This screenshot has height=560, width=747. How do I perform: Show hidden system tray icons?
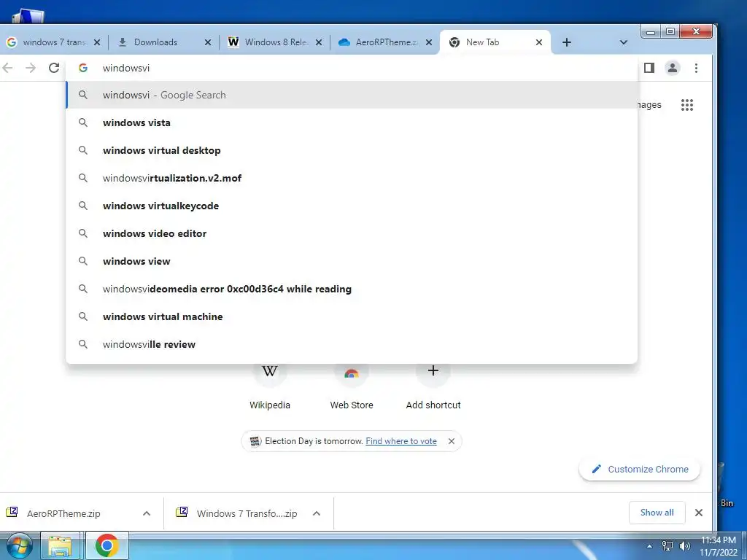(x=649, y=546)
